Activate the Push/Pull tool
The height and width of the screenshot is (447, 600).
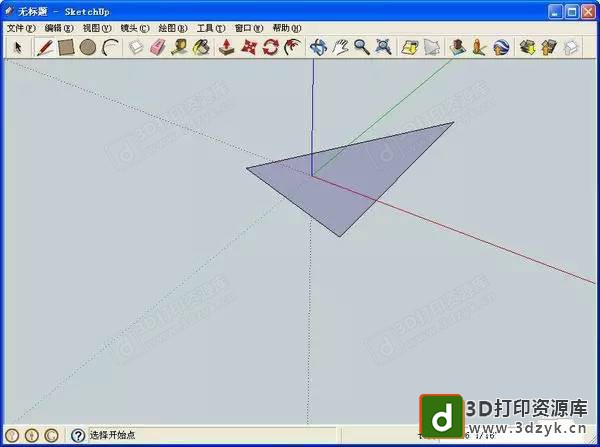coord(227,47)
